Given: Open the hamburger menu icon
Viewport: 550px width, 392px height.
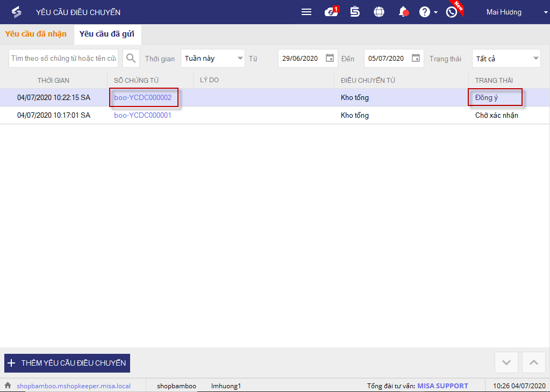Looking at the screenshot, I should [x=306, y=12].
